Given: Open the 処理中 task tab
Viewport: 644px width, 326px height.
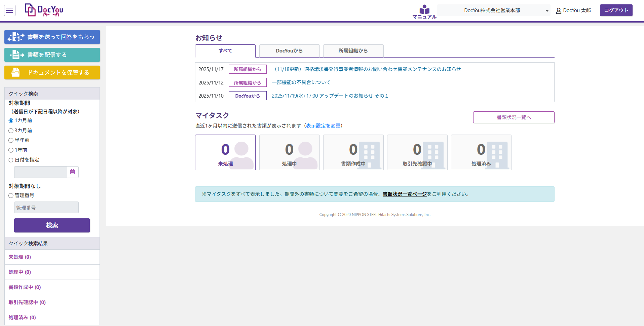Looking at the screenshot, I should tap(289, 153).
